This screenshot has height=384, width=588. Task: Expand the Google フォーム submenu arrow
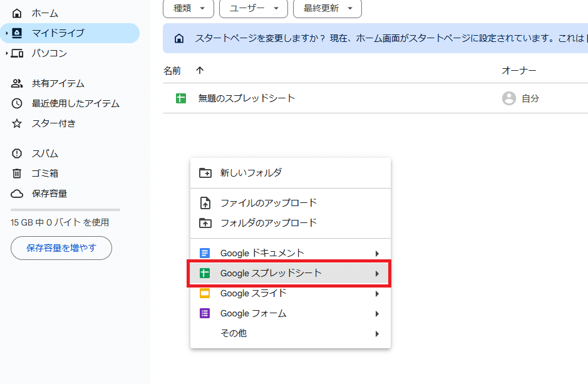click(377, 314)
